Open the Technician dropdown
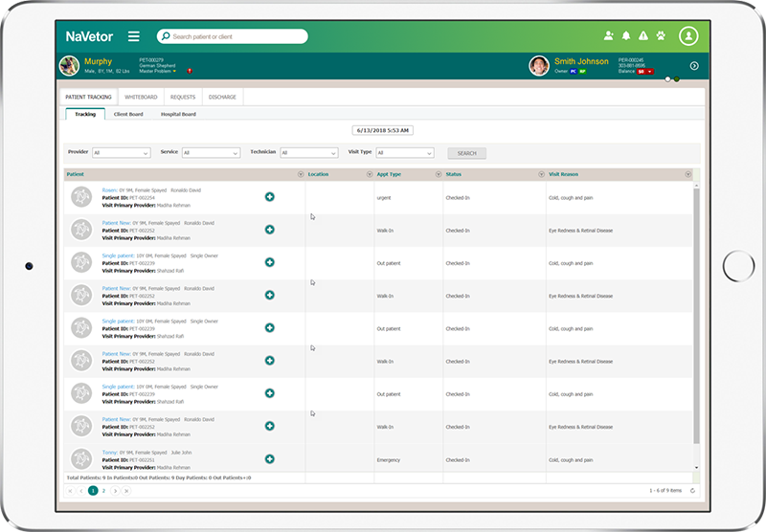Screen dimensions: 766x532 308,153
